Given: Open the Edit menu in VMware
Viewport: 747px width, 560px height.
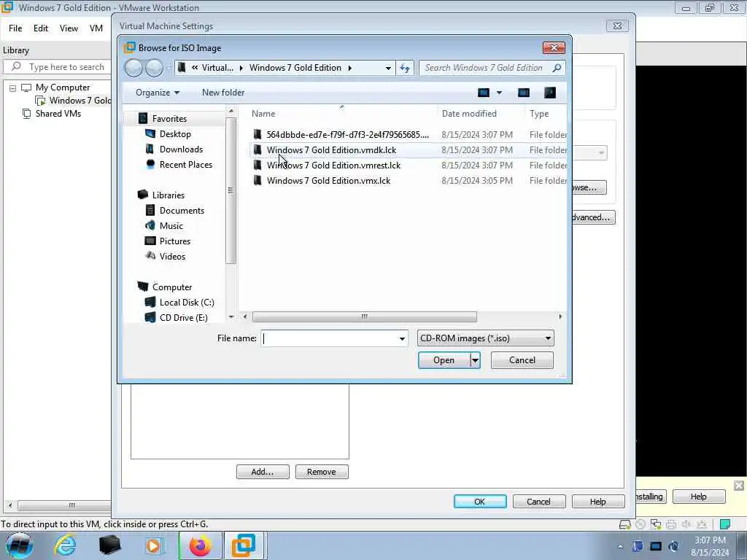Looking at the screenshot, I should [x=41, y=28].
